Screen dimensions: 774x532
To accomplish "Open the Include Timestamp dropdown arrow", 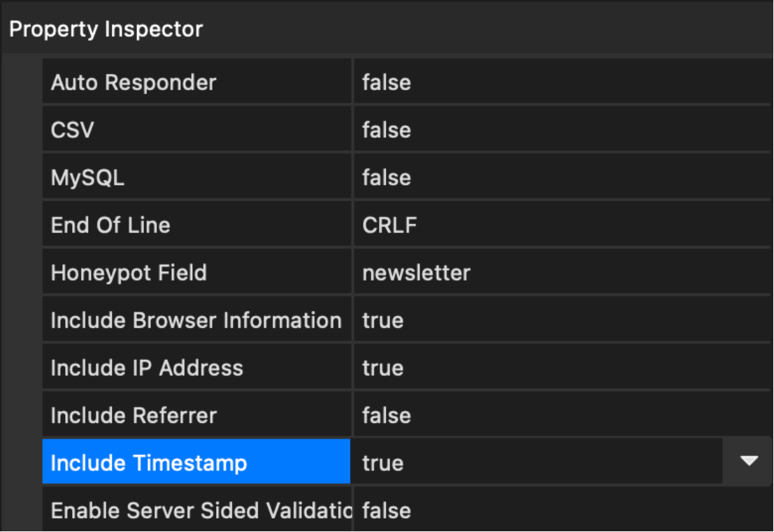I will coord(749,461).
